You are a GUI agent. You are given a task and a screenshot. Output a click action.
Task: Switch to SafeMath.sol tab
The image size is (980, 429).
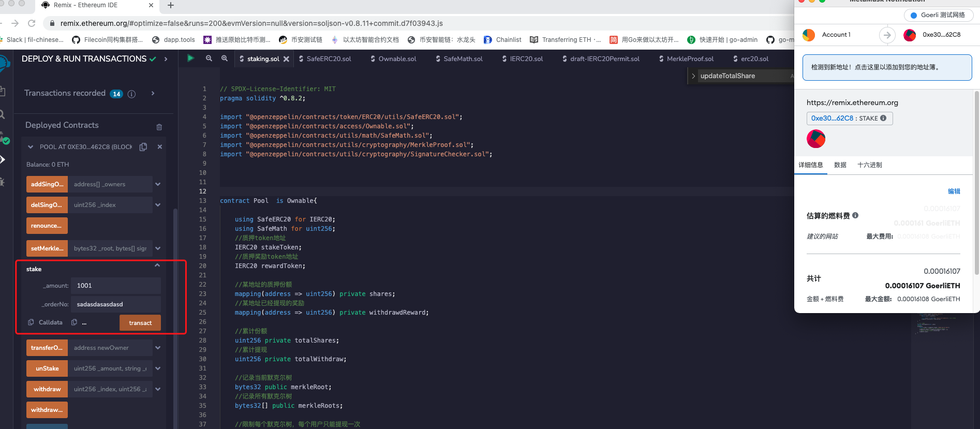(459, 59)
